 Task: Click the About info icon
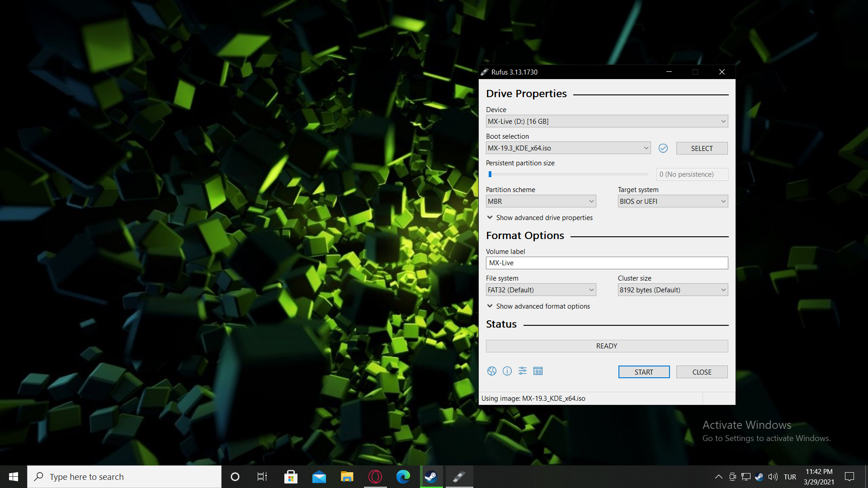pos(507,371)
